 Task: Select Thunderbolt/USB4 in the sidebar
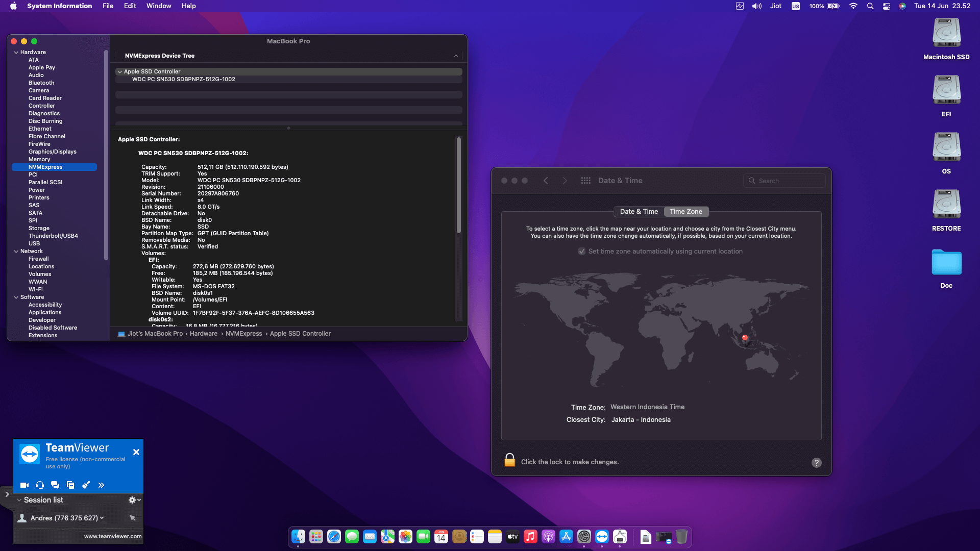tap(53, 236)
